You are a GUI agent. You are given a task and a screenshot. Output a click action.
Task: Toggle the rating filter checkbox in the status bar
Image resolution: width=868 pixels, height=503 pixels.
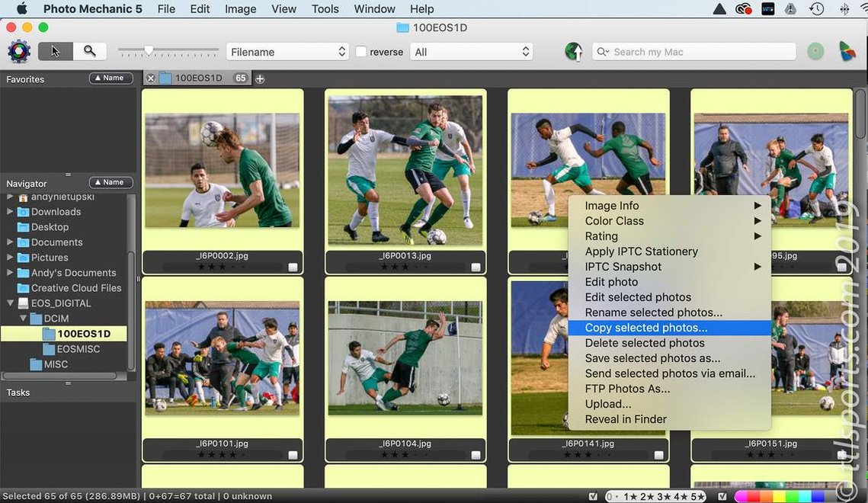594,496
